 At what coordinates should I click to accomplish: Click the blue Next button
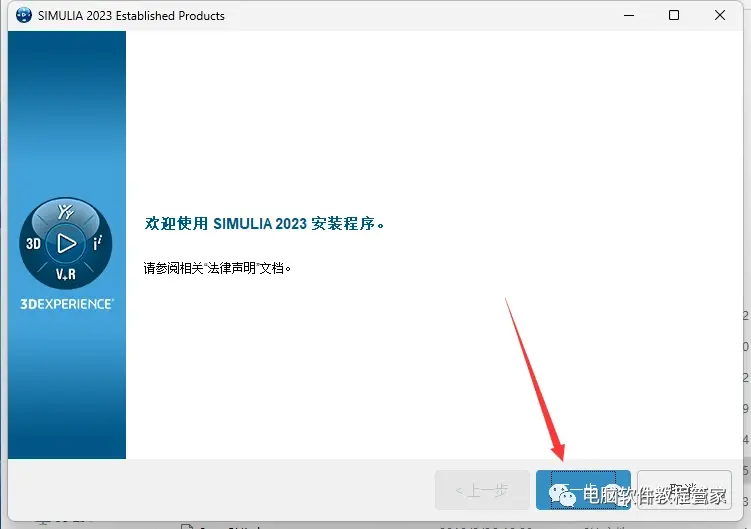(583, 490)
